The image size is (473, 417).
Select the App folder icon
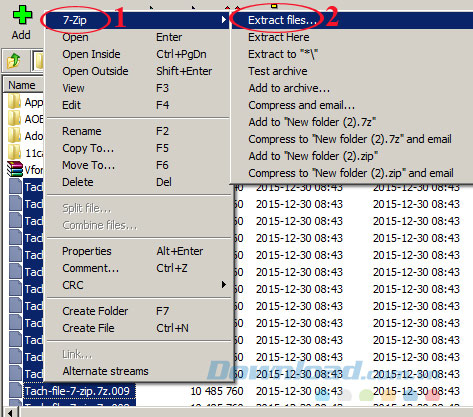coord(14,102)
